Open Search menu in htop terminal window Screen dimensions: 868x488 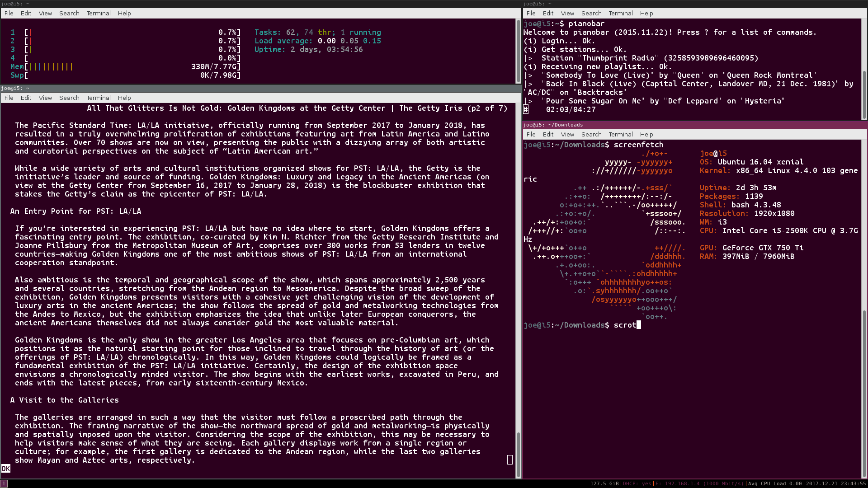click(69, 13)
